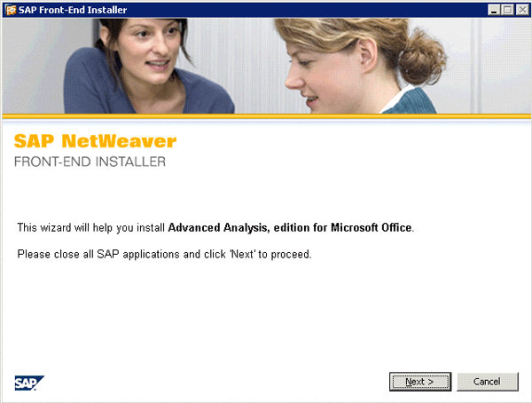Click 'Please close all SAP applications' instruction

click(x=165, y=254)
